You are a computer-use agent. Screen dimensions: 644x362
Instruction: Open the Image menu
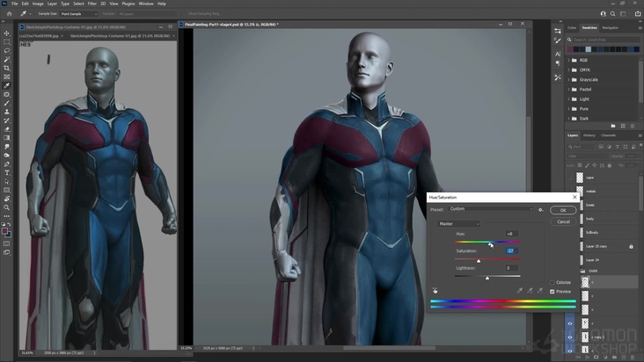38,4
